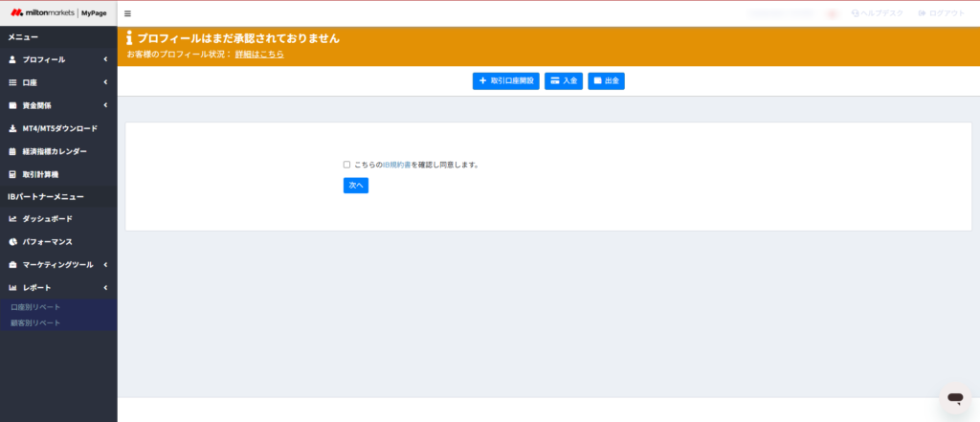This screenshot has height=422, width=980.
Task: Click the hamburger sidebar toggle icon
Action: point(128,13)
